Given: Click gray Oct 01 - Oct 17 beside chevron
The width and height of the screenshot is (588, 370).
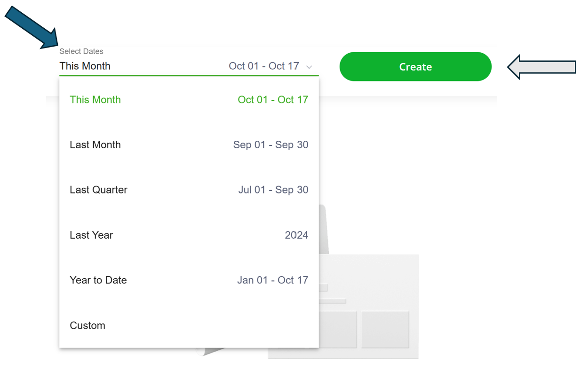Looking at the screenshot, I should coord(264,66).
